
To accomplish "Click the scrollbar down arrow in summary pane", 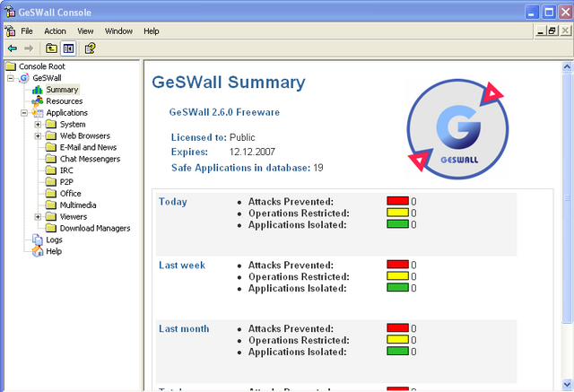I will [x=567, y=385].
